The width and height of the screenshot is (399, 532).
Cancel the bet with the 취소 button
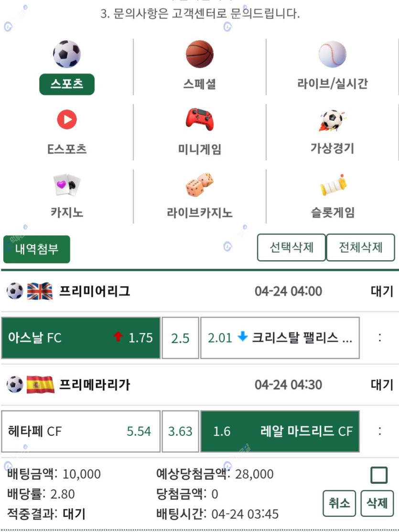pyautogui.click(x=339, y=503)
